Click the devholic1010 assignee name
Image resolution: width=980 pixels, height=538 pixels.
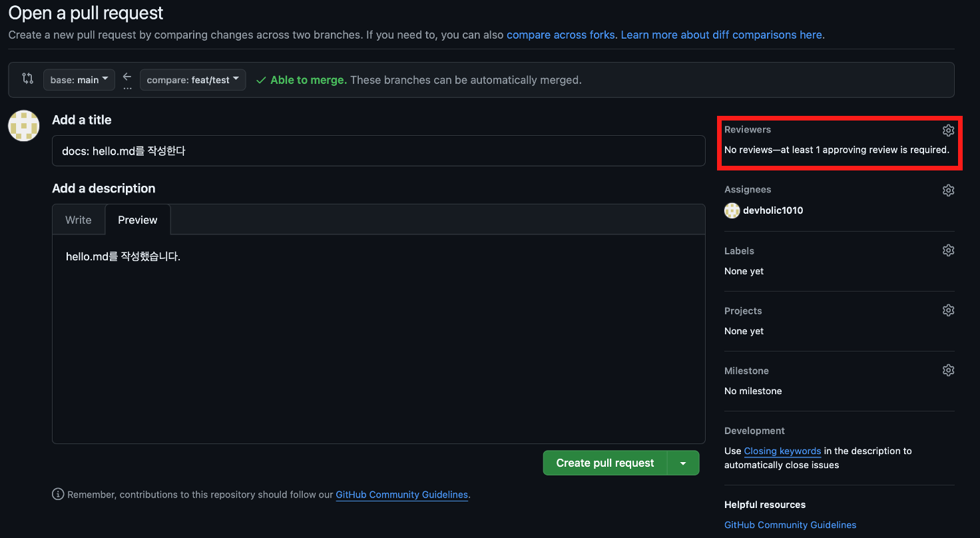pos(773,210)
